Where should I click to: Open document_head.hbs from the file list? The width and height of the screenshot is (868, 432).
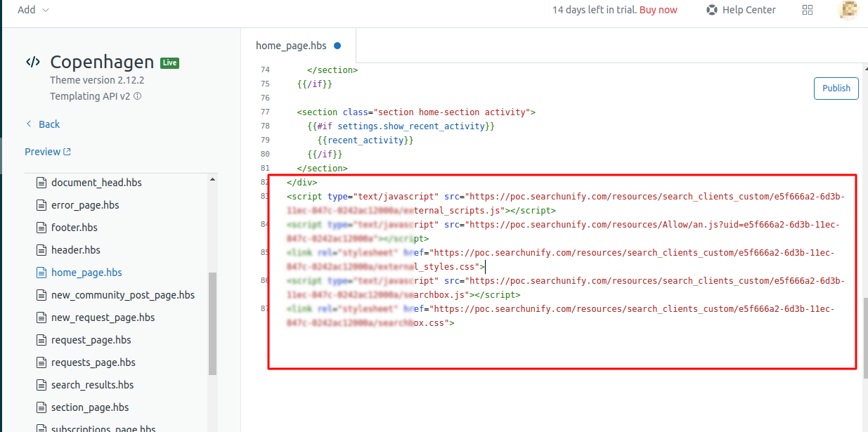[x=96, y=183]
